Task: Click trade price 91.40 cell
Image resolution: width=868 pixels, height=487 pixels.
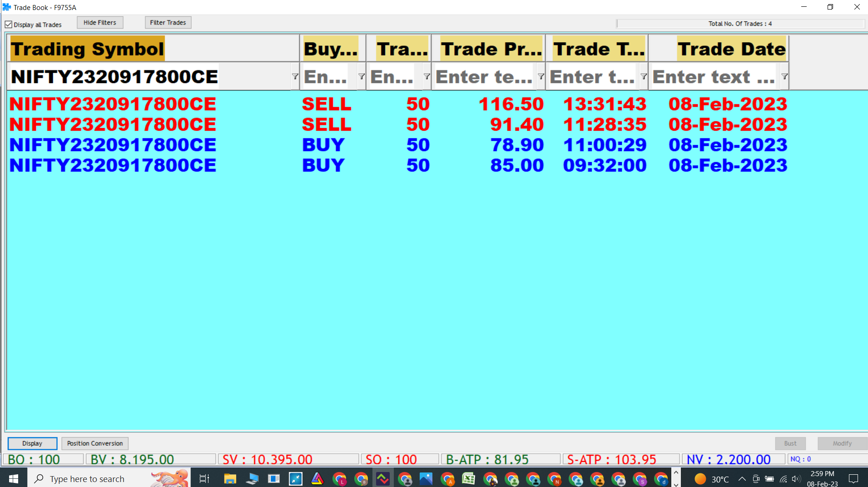Action: (x=517, y=124)
